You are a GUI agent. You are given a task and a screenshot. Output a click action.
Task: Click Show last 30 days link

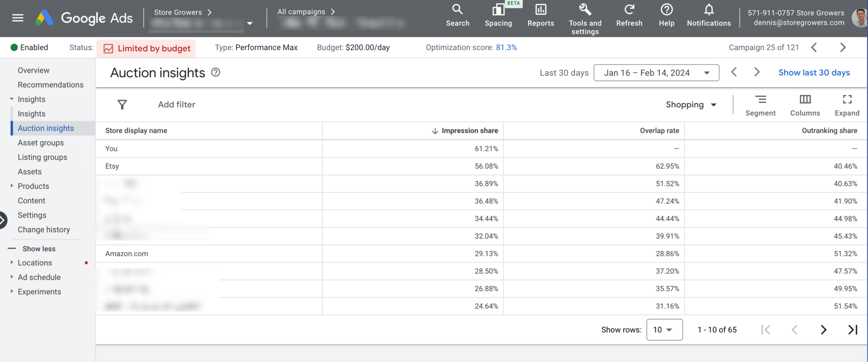point(814,73)
